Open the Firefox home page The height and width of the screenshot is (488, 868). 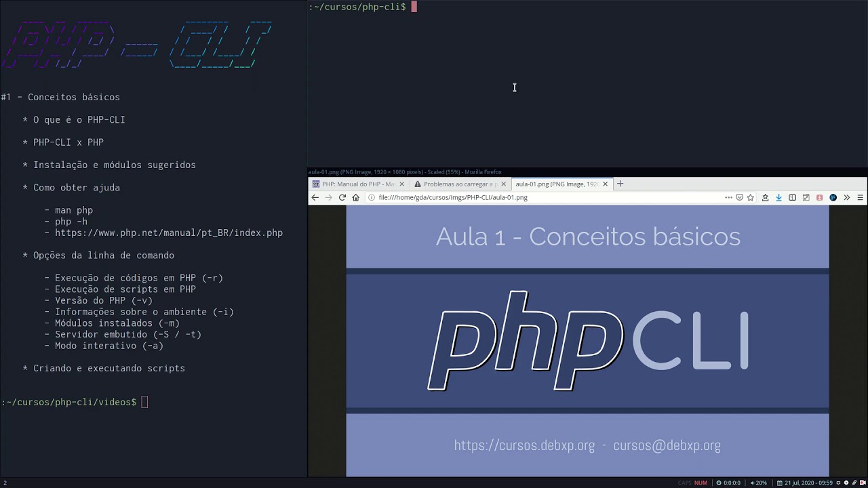355,197
